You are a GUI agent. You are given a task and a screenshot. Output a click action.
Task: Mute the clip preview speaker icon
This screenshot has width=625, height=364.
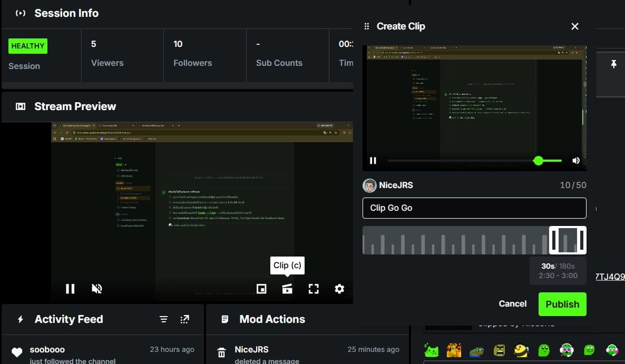576,161
